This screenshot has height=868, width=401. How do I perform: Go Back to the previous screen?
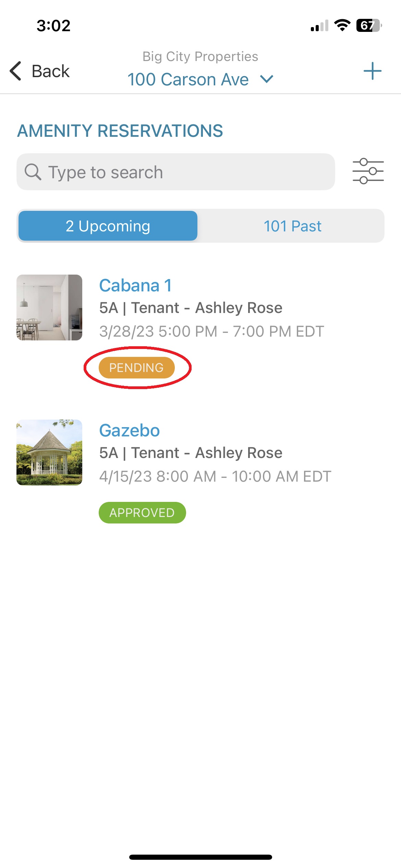click(x=39, y=71)
